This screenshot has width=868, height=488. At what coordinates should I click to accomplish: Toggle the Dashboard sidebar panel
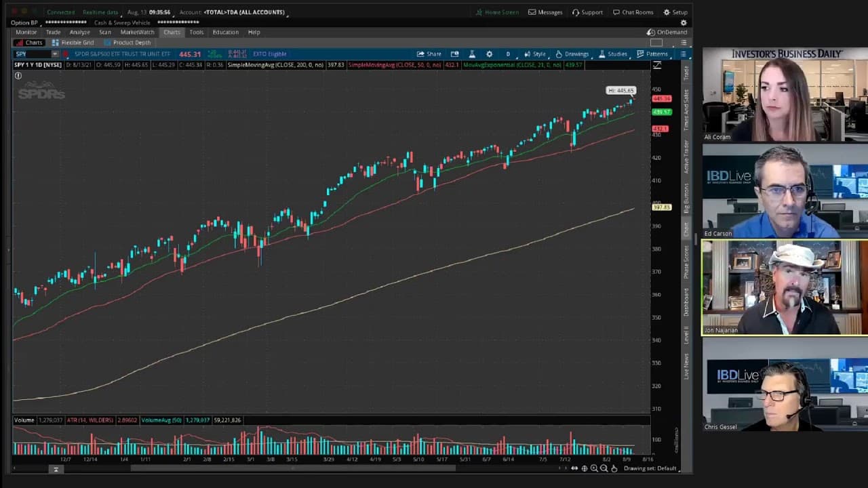click(x=686, y=302)
